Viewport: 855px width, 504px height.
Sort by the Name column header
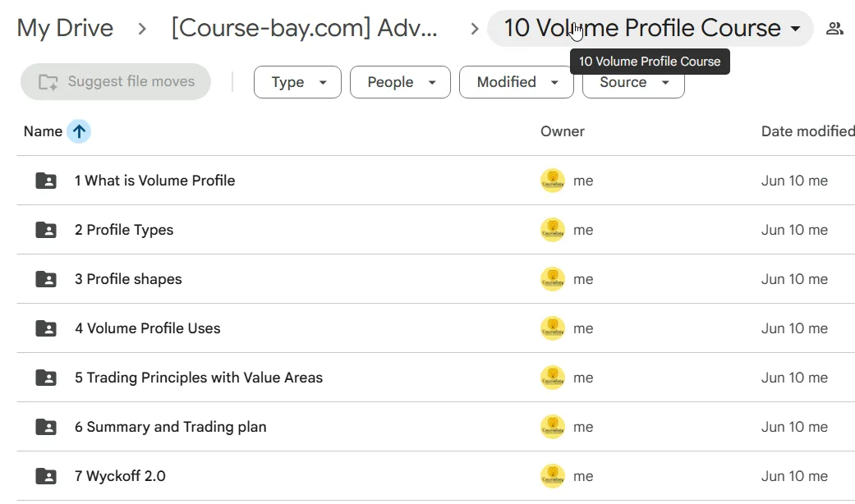[43, 131]
